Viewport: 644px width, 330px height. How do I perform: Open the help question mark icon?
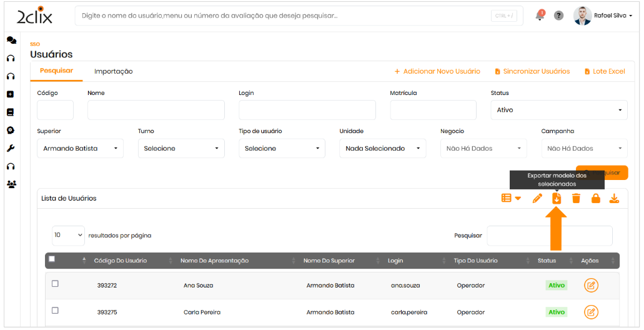click(558, 16)
